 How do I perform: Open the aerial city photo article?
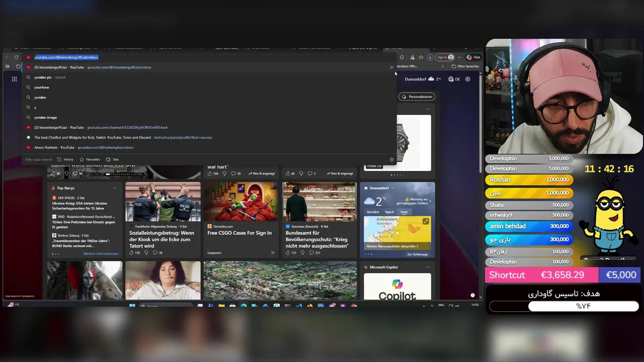(x=280, y=280)
